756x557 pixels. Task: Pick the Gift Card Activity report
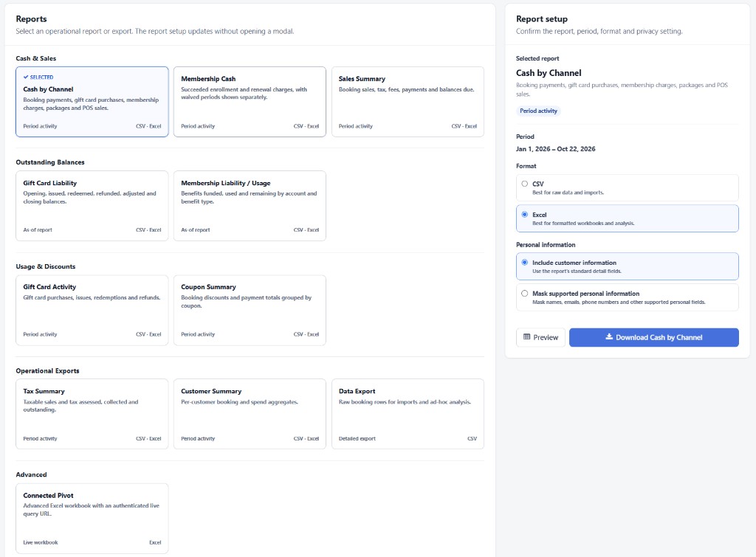[92, 311]
